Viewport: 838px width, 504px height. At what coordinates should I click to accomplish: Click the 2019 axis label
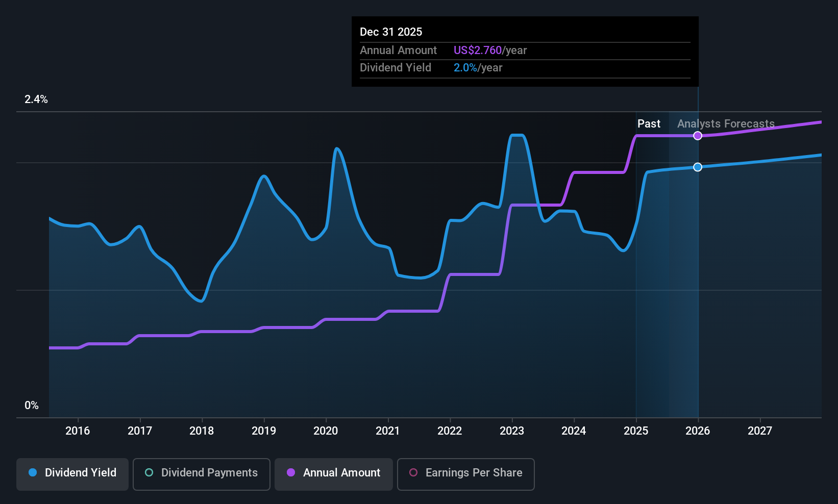click(264, 431)
